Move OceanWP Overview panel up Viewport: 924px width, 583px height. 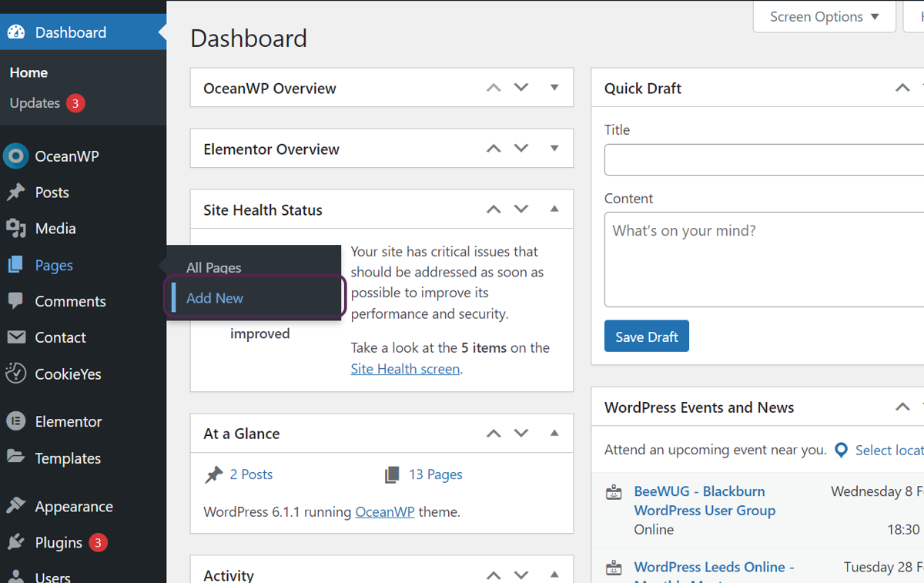pos(494,88)
